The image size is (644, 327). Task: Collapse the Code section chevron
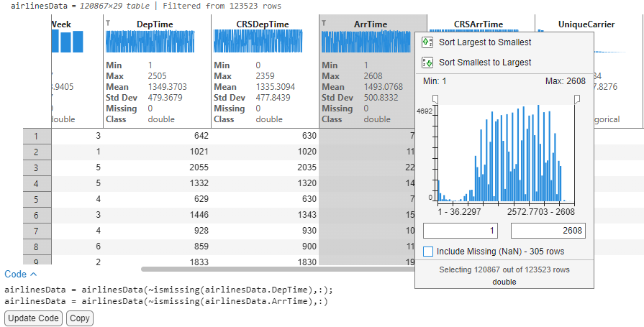pyautogui.click(x=33, y=274)
